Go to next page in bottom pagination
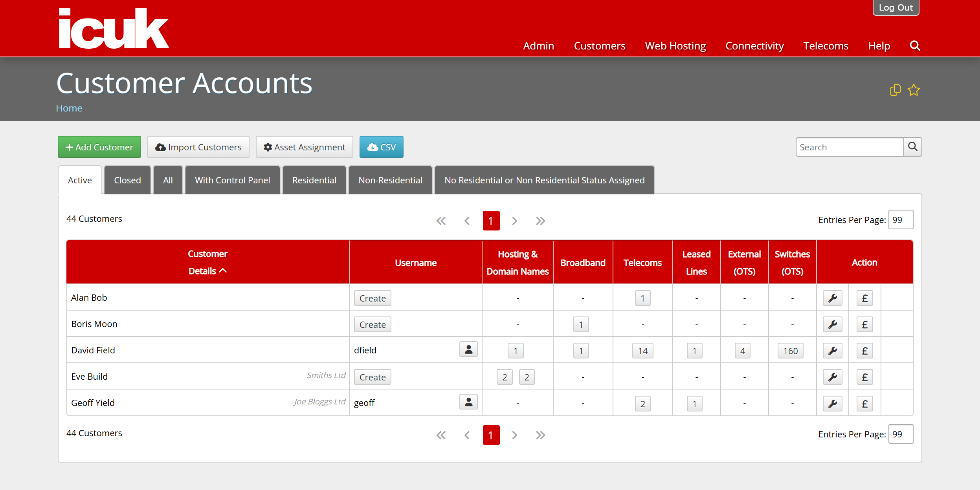 click(x=514, y=435)
